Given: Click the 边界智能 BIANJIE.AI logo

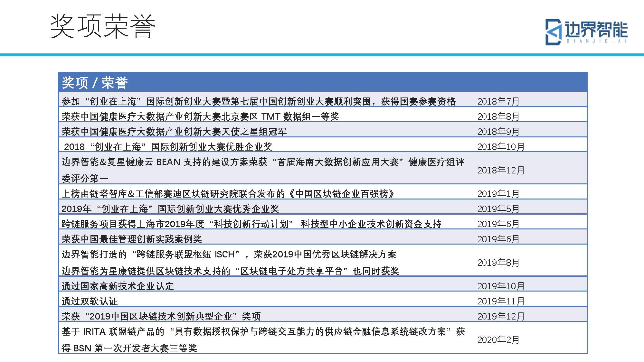Looking at the screenshot, I should pos(586,32).
